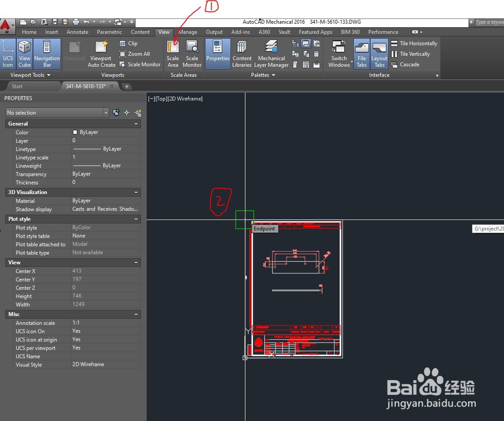Click the Scale Area tool
Screen dimensions: 504x421
click(x=173, y=54)
